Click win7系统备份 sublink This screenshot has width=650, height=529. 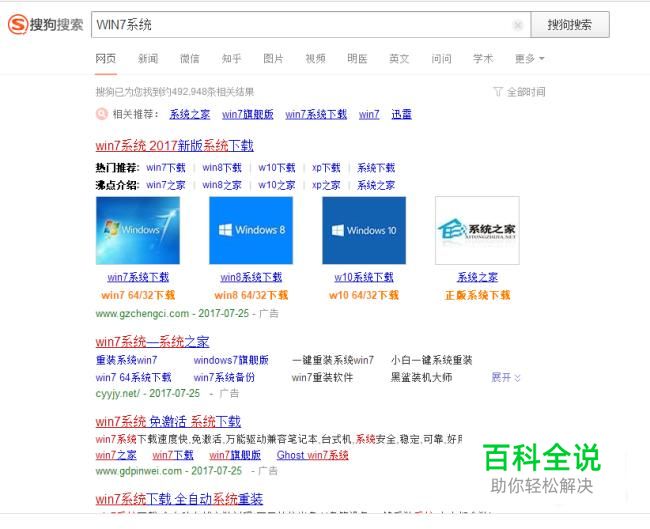[224, 377]
